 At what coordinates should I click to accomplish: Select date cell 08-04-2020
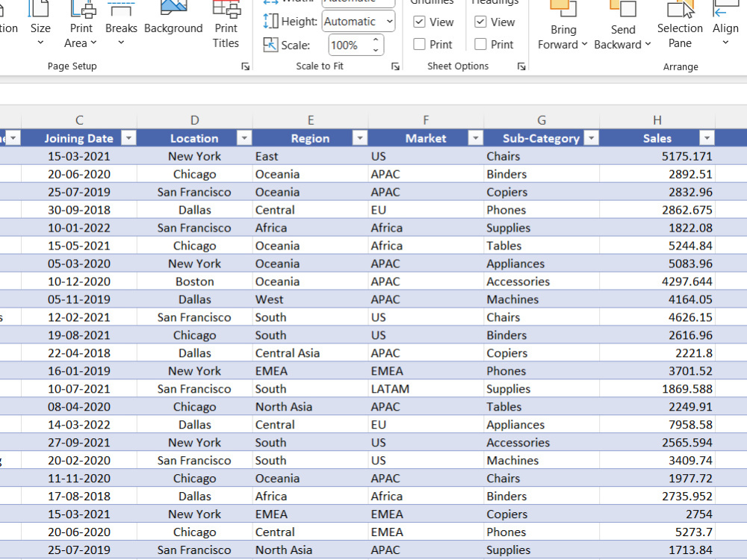point(79,407)
